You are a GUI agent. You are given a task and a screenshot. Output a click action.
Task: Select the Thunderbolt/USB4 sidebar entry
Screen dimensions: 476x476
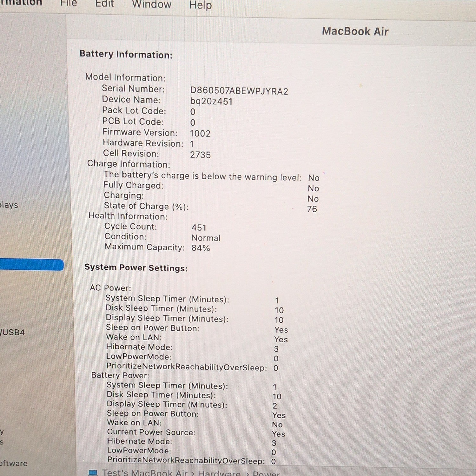12,332
